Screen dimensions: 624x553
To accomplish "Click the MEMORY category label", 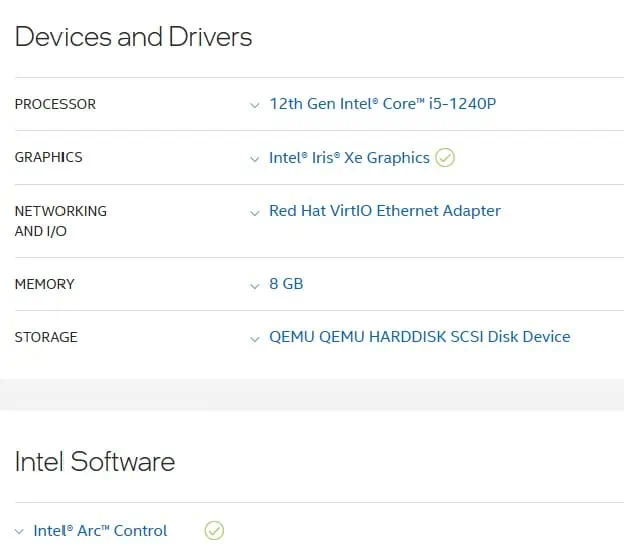I will (44, 284).
